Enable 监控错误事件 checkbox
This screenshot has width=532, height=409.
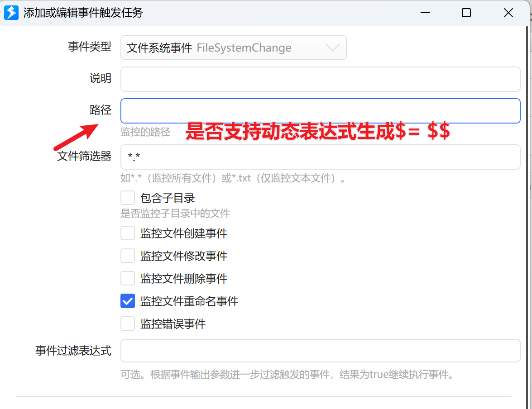coord(128,323)
